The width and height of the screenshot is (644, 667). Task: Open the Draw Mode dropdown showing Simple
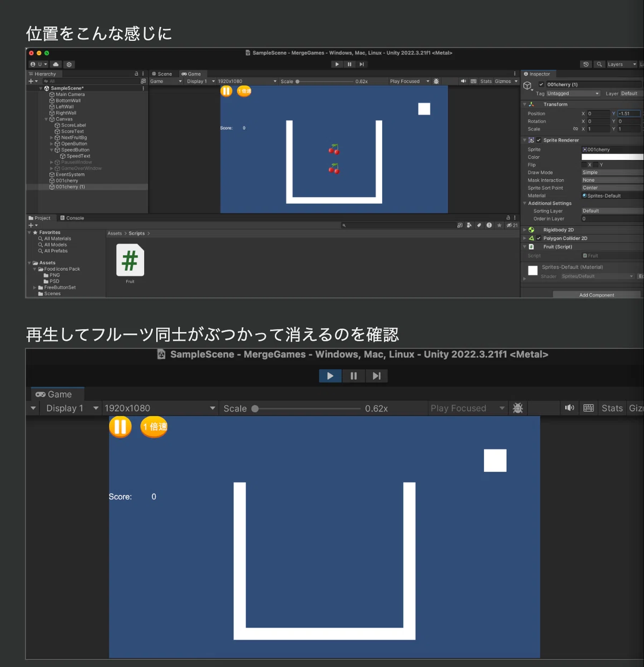[612, 173]
